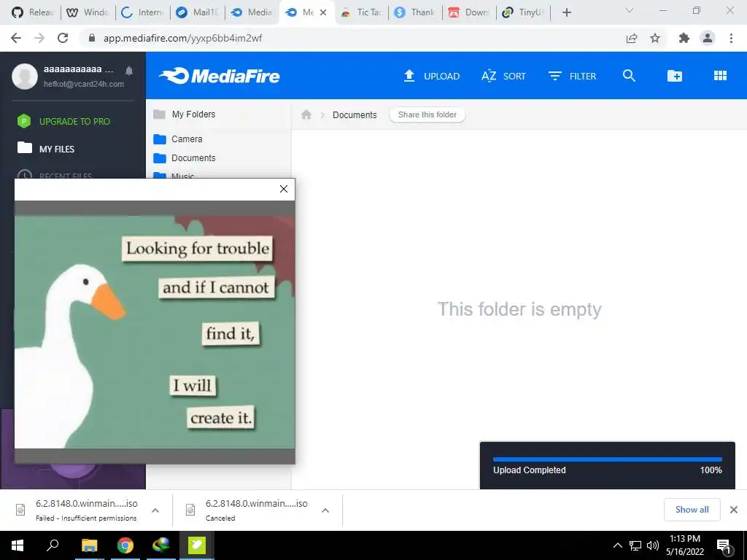This screenshot has height=560, width=747.
Task: Go back in the browser
Action: (16, 38)
